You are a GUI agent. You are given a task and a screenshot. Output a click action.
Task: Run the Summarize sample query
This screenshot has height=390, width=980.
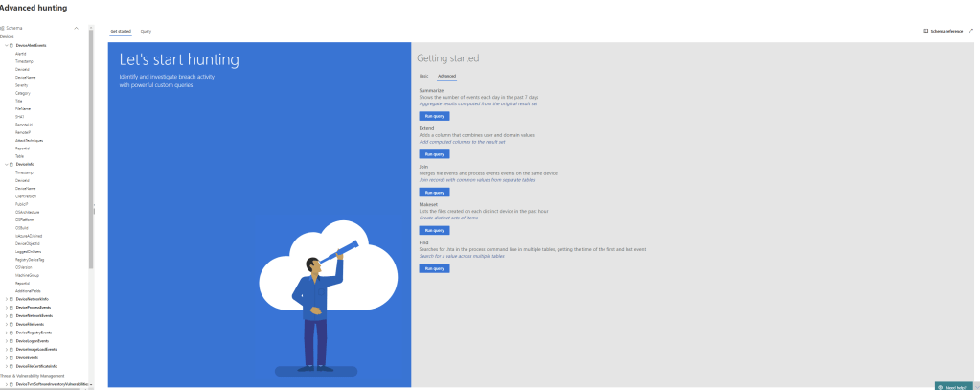pyautogui.click(x=434, y=115)
